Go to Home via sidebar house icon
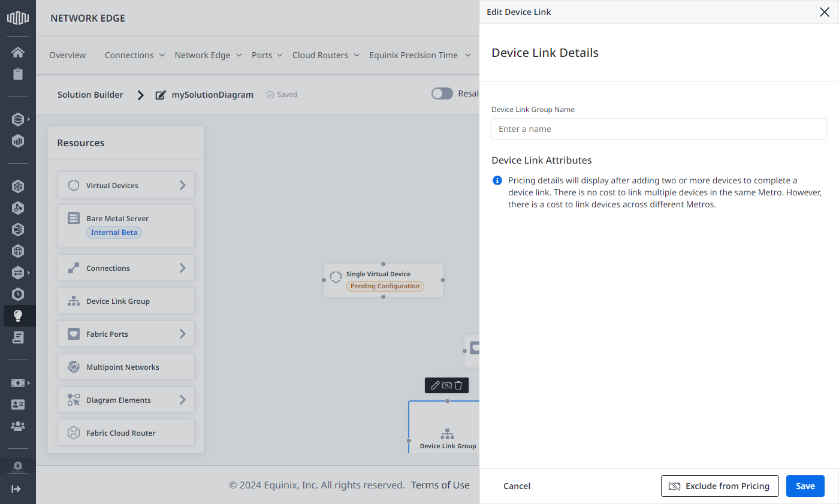Viewport: 839px width, 504px height. coord(18,52)
